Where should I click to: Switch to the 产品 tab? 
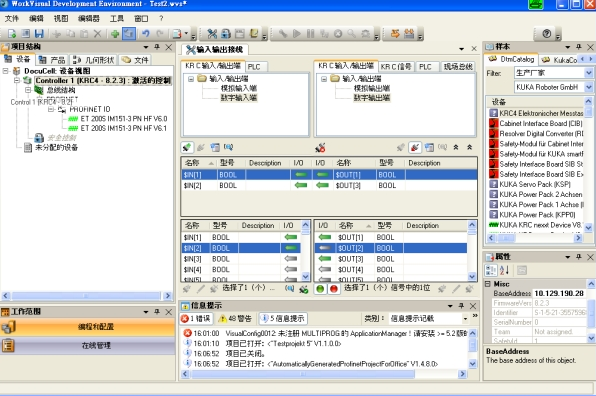click(52, 60)
